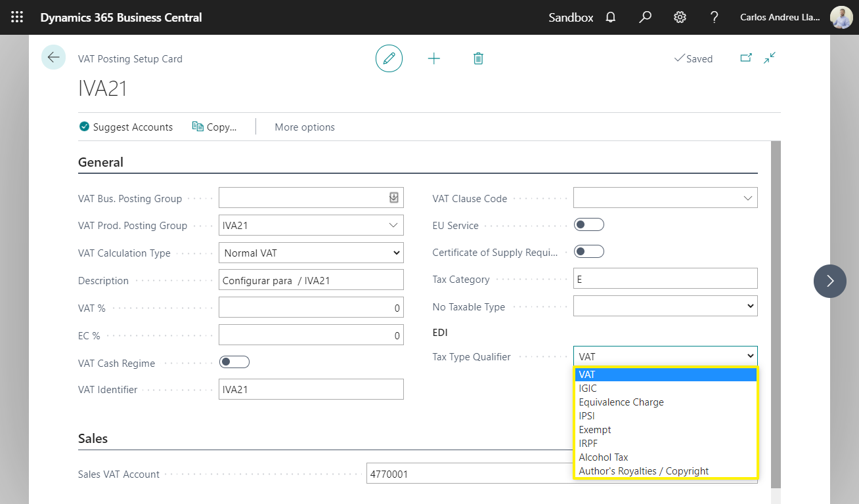Click the VAT Identifier field
859x504 pixels.
311,389
